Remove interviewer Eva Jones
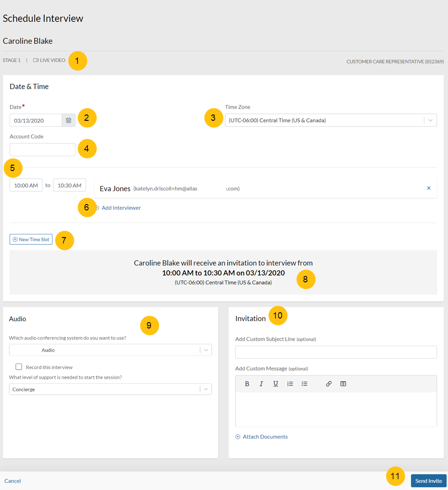Image resolution: width=448 pixels, height=490 pixels. [x=429, y=188]
